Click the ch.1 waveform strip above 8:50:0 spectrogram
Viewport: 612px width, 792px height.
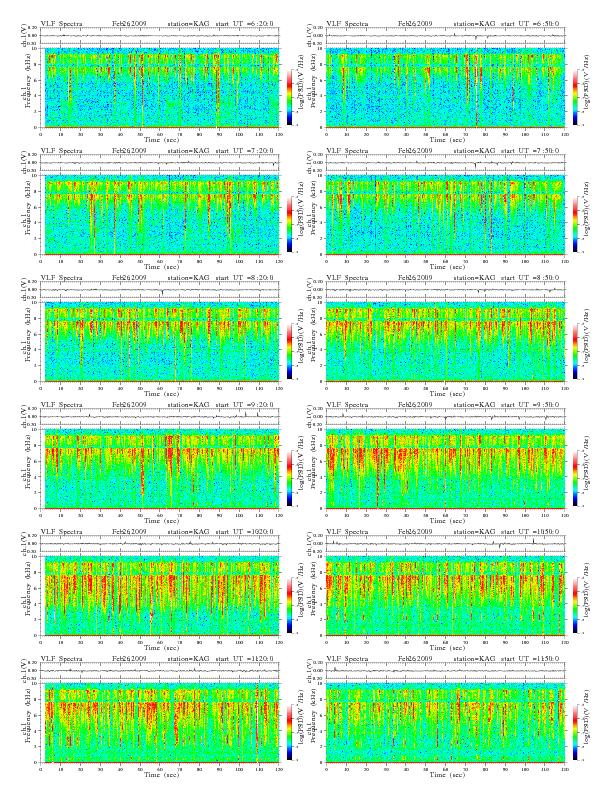click(x=445, y=290)
